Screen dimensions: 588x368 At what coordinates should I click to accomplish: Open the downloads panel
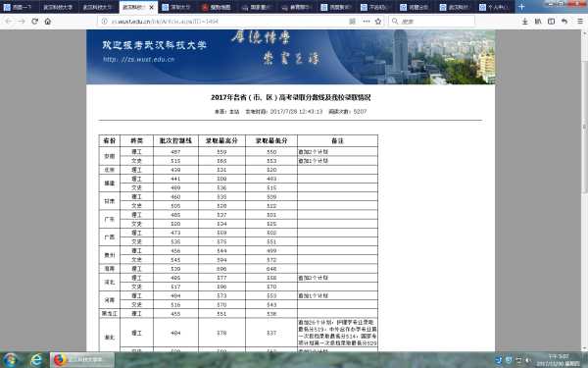tap(525, 22)
